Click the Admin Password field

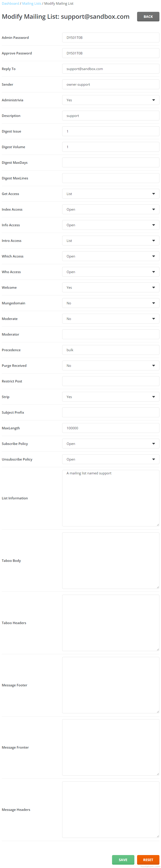coord(110,38)
